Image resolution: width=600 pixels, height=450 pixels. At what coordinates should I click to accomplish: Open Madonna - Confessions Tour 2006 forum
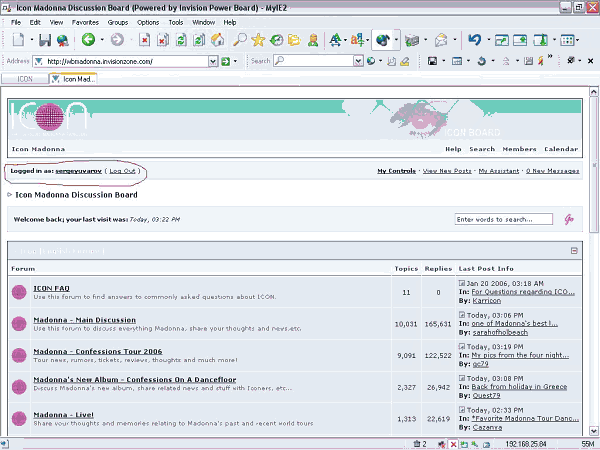(x=98, y=351)
